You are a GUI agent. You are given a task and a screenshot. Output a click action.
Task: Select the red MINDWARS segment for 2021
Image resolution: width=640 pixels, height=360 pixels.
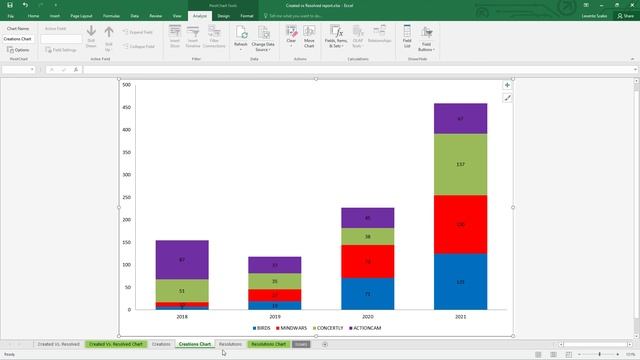pyautogui.click(x=460, y=224)
